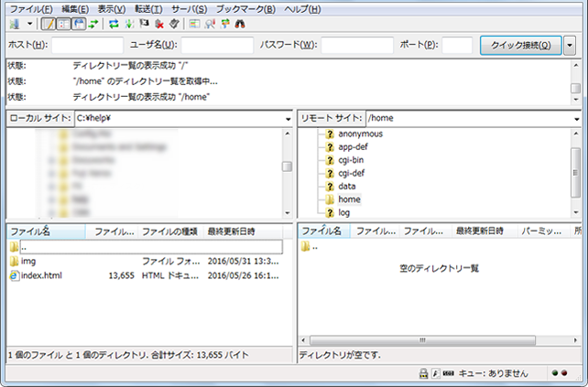The height and width of the screenshot is (387, 588).
Task: Click the log folder question-mark icon
Action: (x=330, y=213)
